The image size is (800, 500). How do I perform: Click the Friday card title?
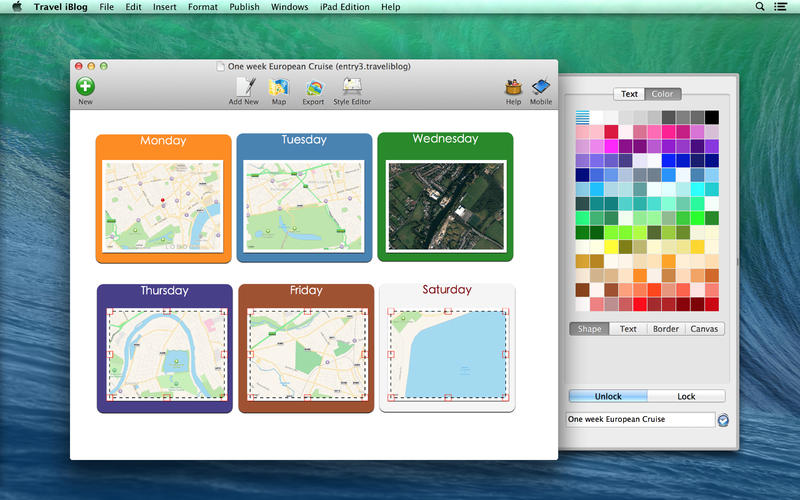306,290
